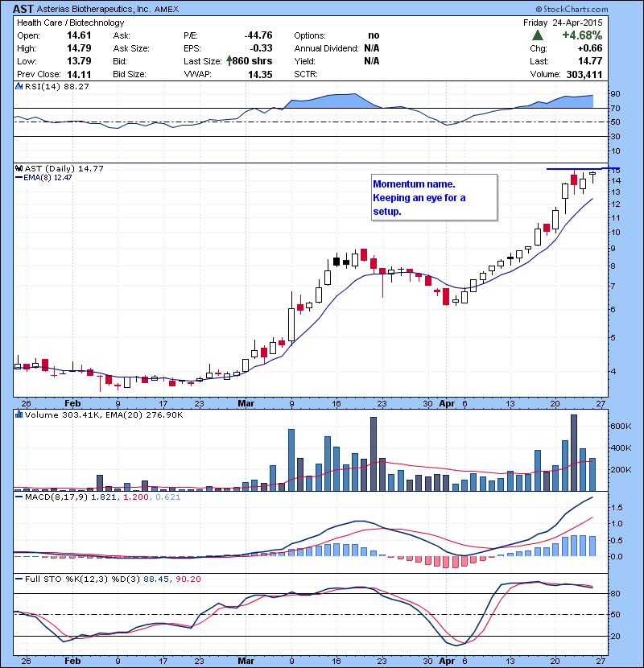Click the 70 level on RSI scale

614,108
